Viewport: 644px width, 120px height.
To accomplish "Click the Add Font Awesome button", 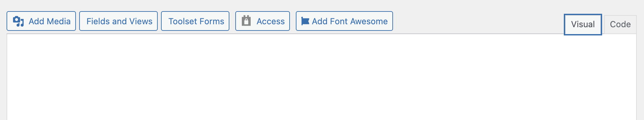I will tap(344, 21).
